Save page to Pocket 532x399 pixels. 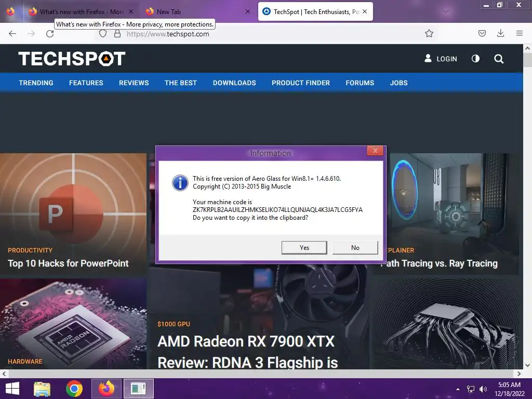[482, 33]
